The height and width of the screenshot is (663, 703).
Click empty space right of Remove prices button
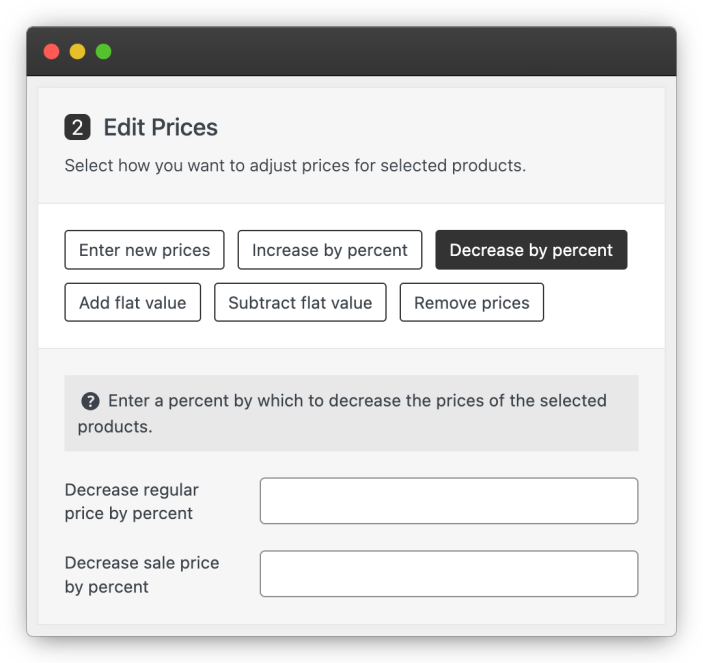tap(600, 303)
